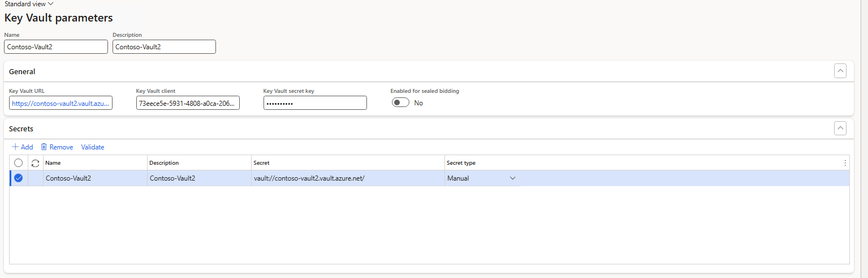Click the Key Vault URL link field
Screen dimensions: 868x278
(61, 104)
